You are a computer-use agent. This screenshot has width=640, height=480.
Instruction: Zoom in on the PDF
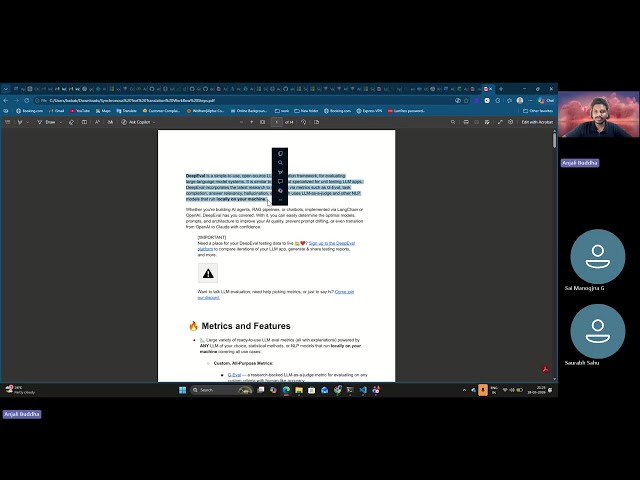click(x=251, y=122)
